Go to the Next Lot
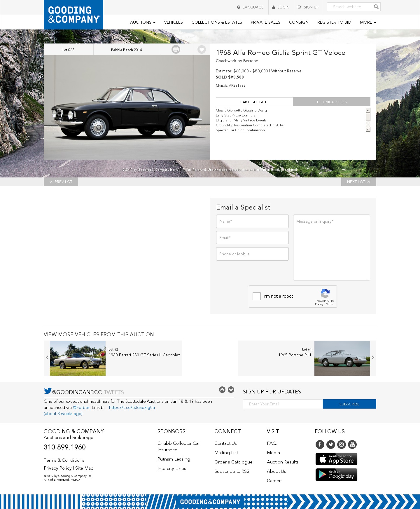 coord(359,182)
